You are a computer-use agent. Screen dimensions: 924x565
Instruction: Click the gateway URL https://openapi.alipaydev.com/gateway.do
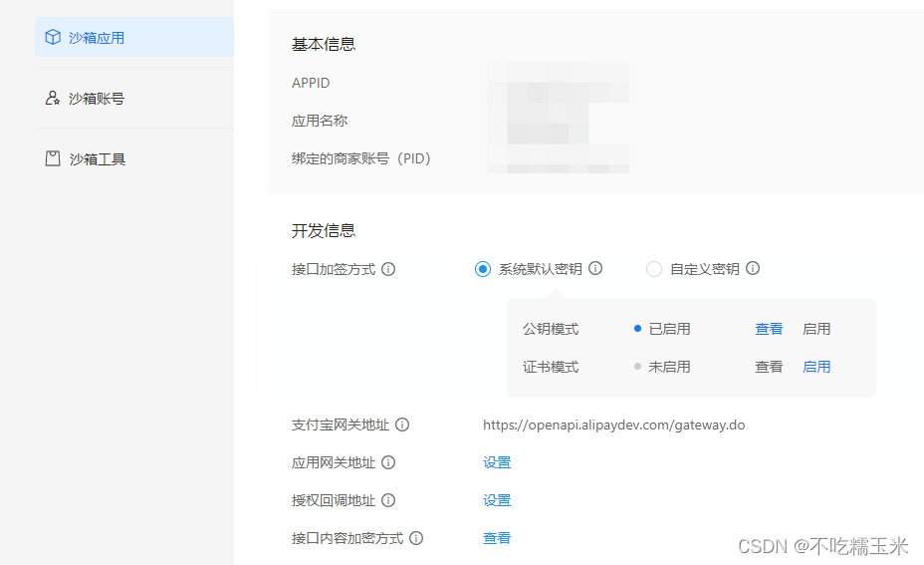point(614,425)
